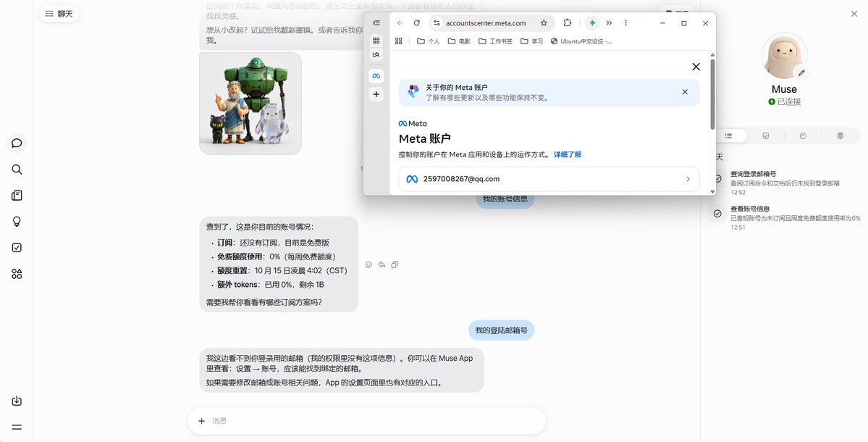Screen dimensions: 868x442
Task: Bookmark the page with the star icon
Action: (544, 23)
